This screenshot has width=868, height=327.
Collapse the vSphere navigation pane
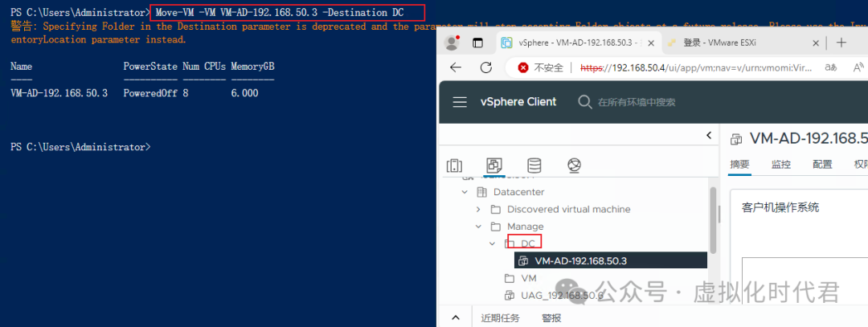(709, 136)
